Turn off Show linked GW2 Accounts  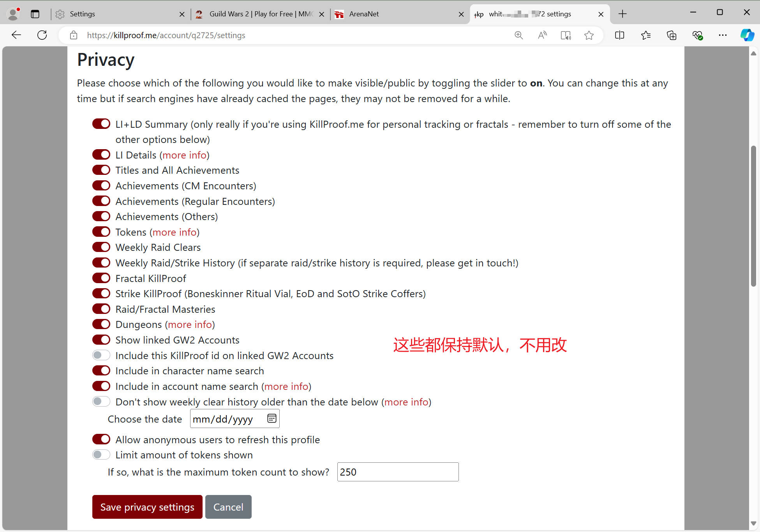point(101,340)
